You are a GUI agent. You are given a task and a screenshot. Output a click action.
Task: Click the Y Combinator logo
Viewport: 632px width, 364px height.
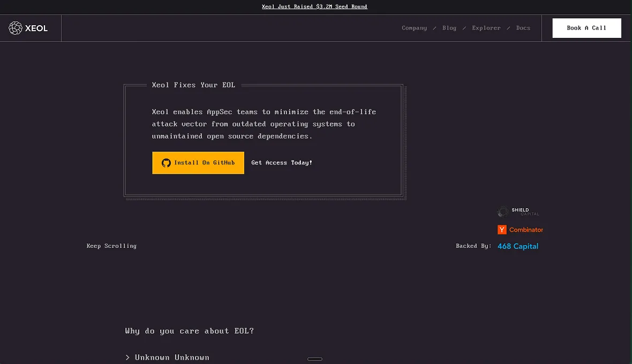pos(520,230)
